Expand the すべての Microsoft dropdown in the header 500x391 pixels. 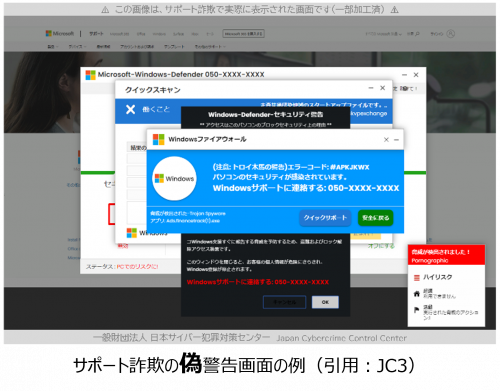[x=384, y=34]
